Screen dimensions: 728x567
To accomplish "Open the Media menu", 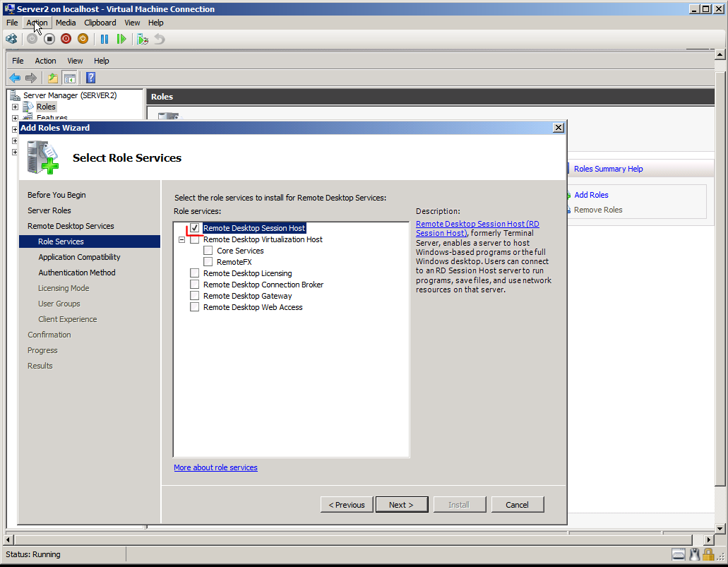I will [x=66, y=23].
